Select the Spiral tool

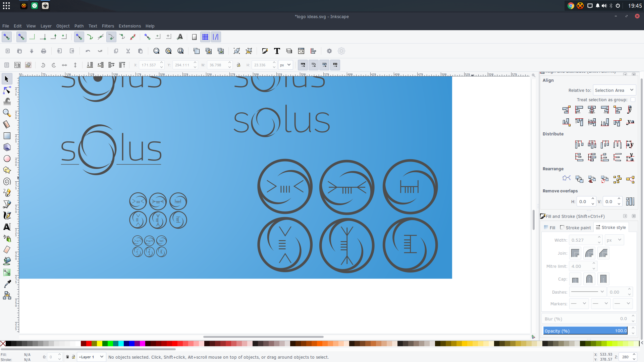click(x=7, y=181)
